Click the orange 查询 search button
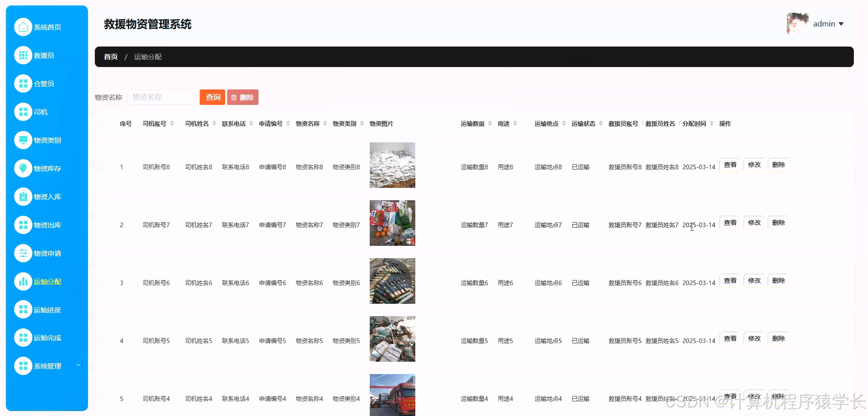The image size is (868, 416). [212, 97]
